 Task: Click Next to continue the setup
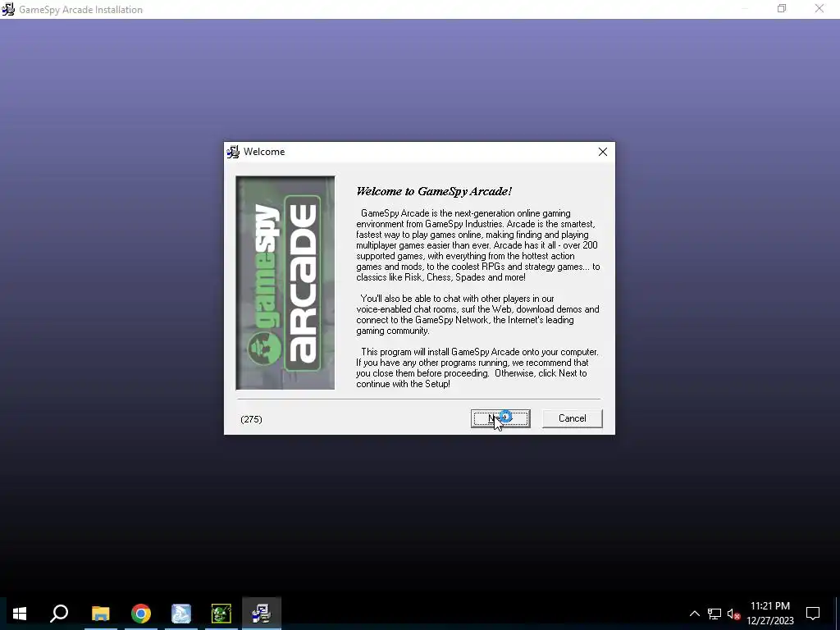(500, 418)
